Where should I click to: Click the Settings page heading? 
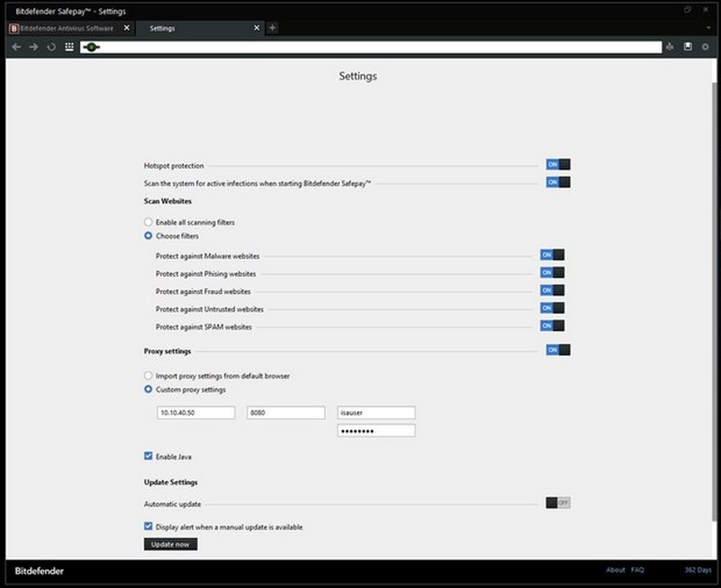coord(358,76)
